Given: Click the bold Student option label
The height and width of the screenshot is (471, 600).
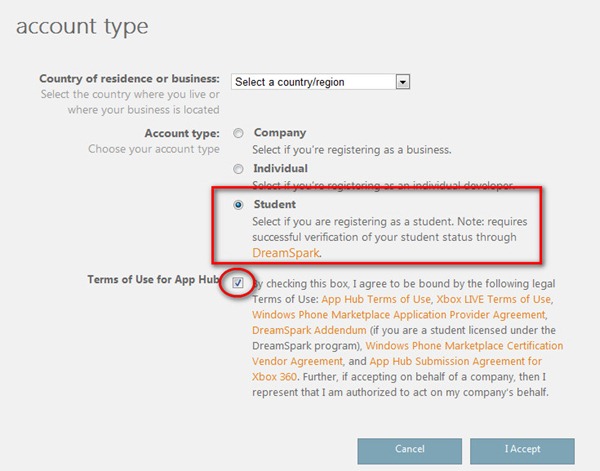Looking at the screenshot, I should click(275, 205).
